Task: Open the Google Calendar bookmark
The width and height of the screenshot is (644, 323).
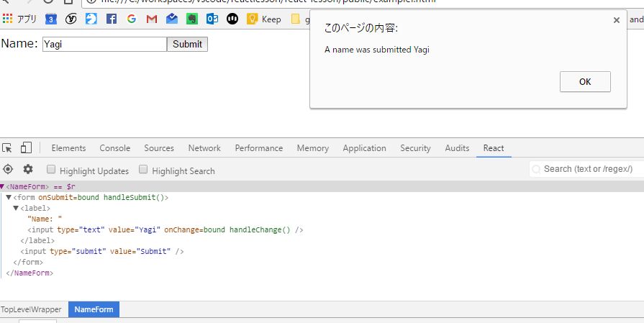Action: point(51,19)
